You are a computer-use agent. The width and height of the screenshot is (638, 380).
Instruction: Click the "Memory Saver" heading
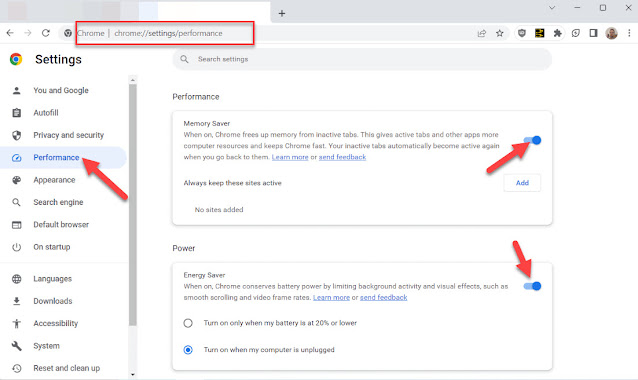click(x=207, y=123)
